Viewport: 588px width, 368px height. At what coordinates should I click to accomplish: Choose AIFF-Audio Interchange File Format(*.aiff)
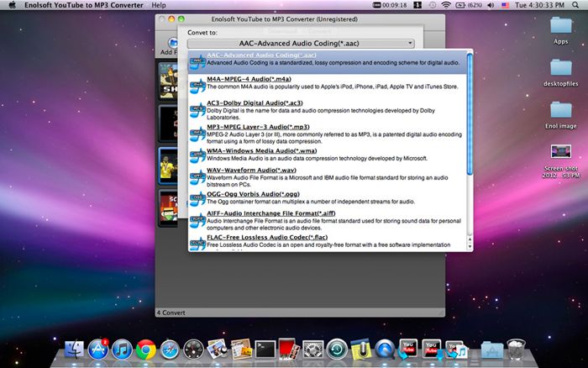click(328, 220)
